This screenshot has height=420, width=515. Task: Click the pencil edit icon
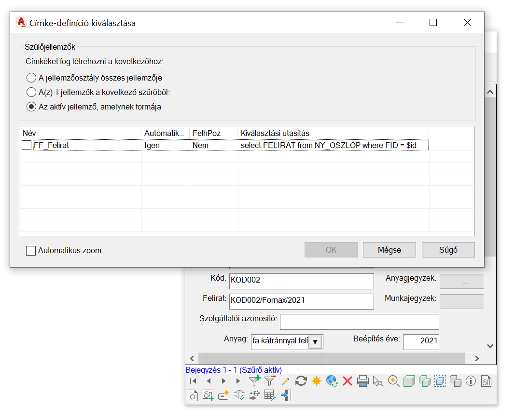pos(285,381)
